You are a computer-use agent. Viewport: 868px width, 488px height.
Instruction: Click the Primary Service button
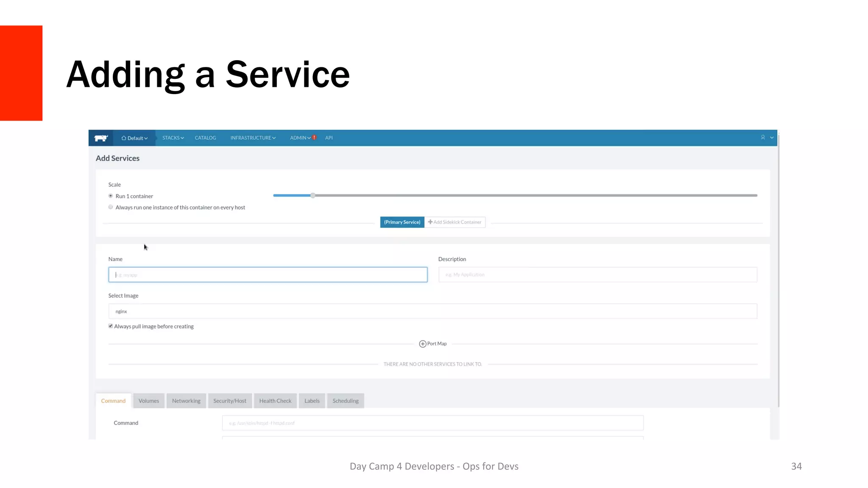pyautogui.click(x=402, y=222)
